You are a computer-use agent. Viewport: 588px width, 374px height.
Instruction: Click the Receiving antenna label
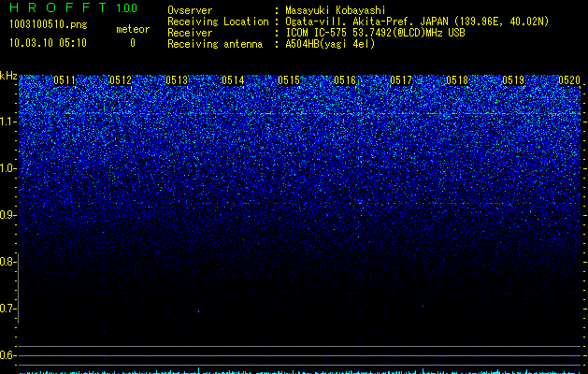point(215,44)
